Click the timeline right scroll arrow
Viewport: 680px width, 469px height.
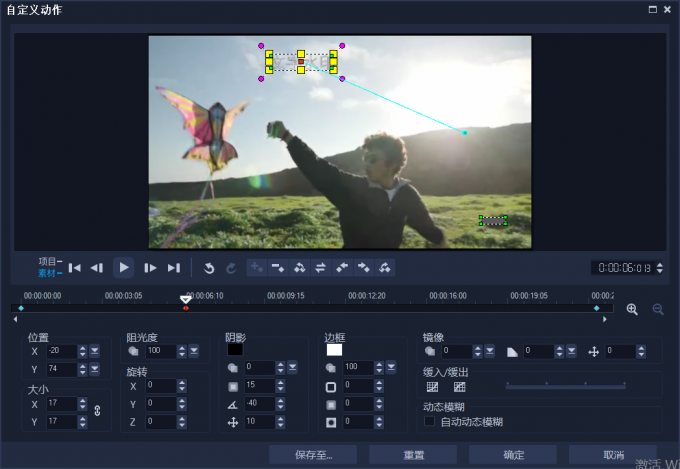click(605, 319)
